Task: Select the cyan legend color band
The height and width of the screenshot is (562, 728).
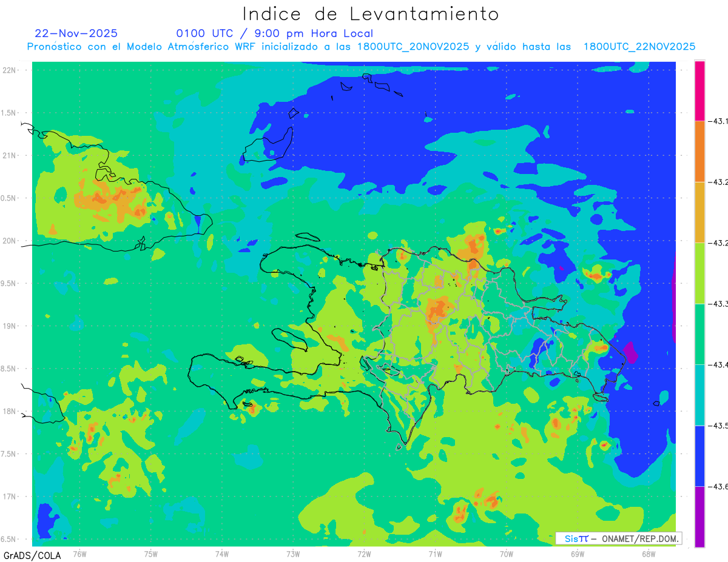Action: [x=699, y=395]
